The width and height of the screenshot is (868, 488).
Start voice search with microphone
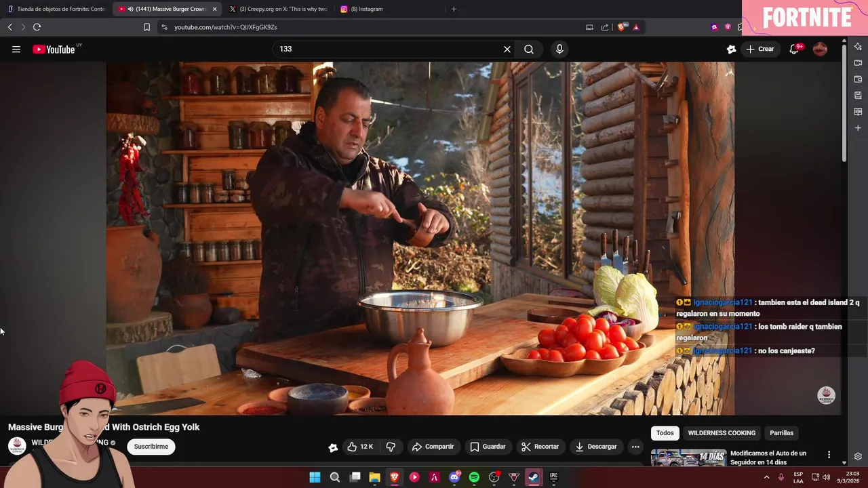pos(559,49)
